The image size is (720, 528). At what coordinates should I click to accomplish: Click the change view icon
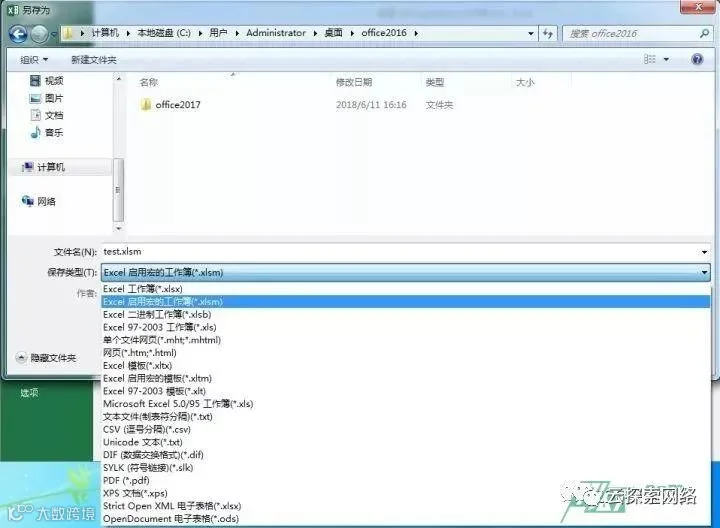coord(649,59)
